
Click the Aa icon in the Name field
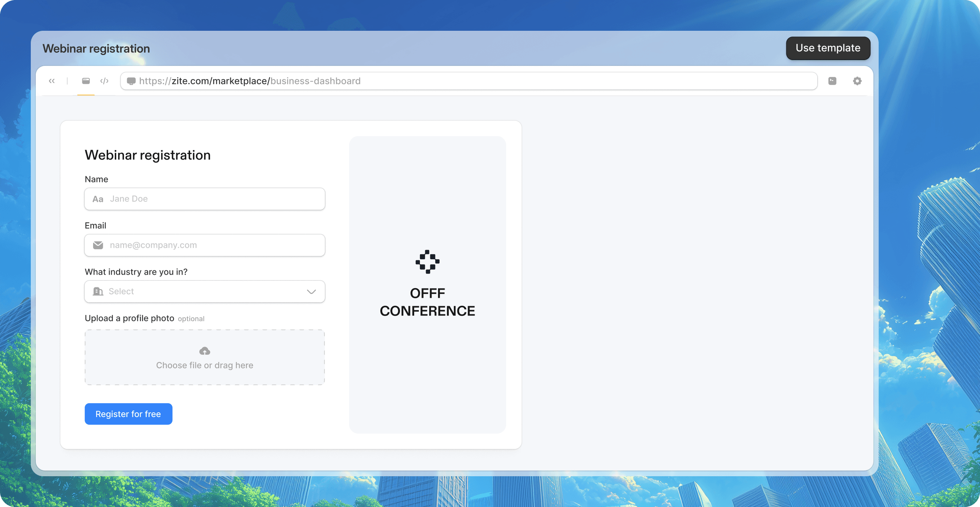click(98, 199)
